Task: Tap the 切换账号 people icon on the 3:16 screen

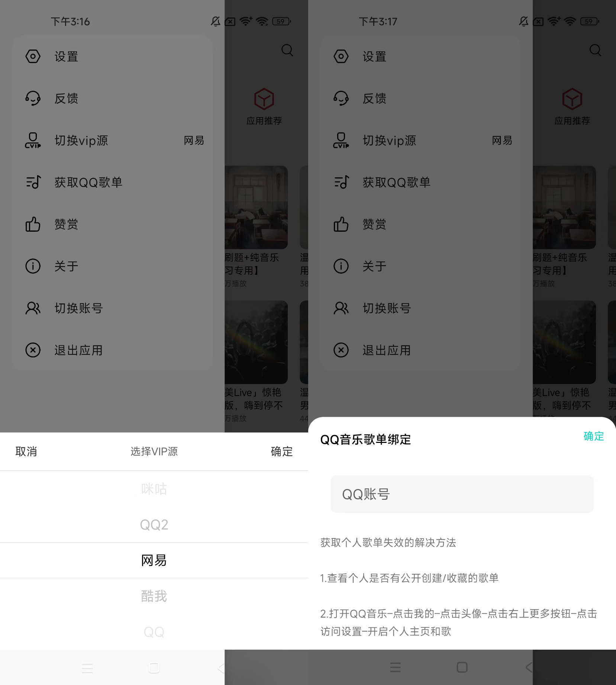Action: pos(33,308)
